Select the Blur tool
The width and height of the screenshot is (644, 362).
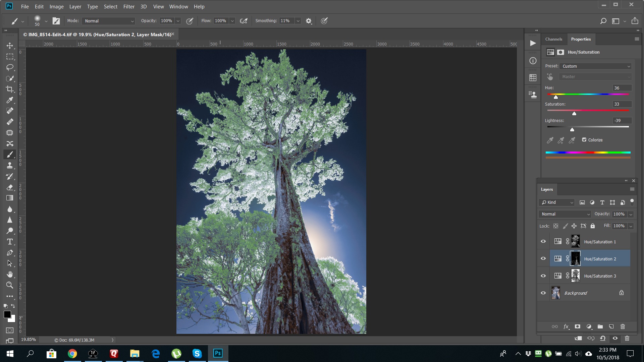click(10, 209)
